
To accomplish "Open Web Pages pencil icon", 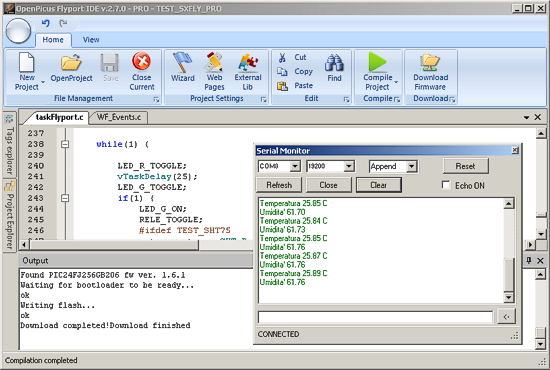I will (x=214, y=62).
